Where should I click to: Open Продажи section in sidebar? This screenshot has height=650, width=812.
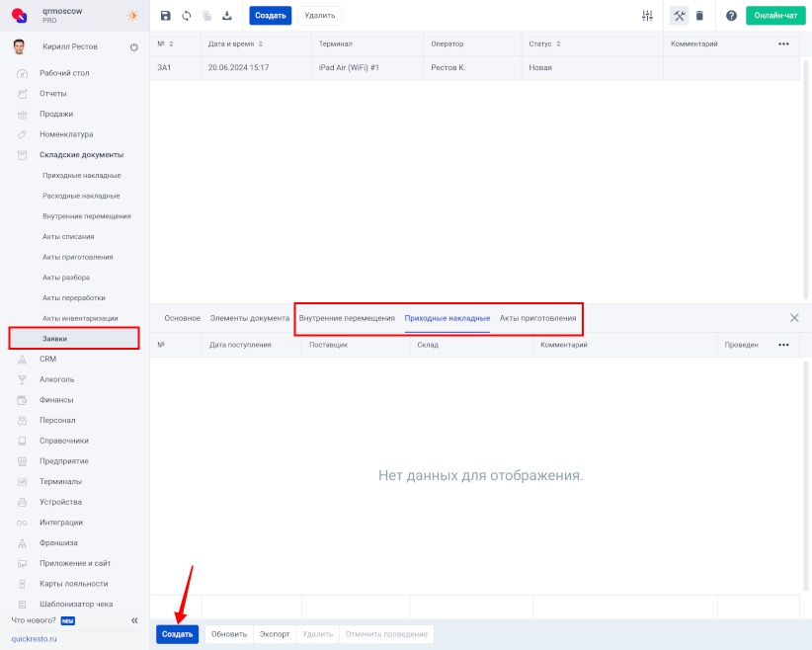pos(56,114)
